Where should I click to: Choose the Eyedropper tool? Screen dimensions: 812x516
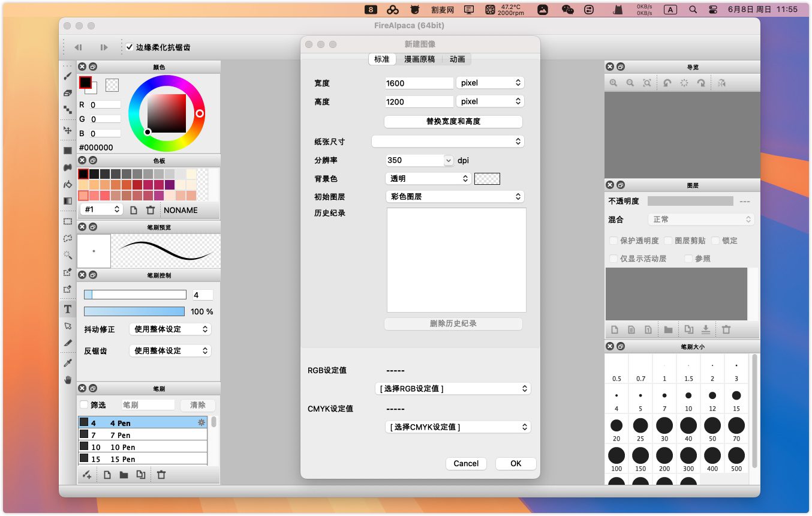pos(68,363)
